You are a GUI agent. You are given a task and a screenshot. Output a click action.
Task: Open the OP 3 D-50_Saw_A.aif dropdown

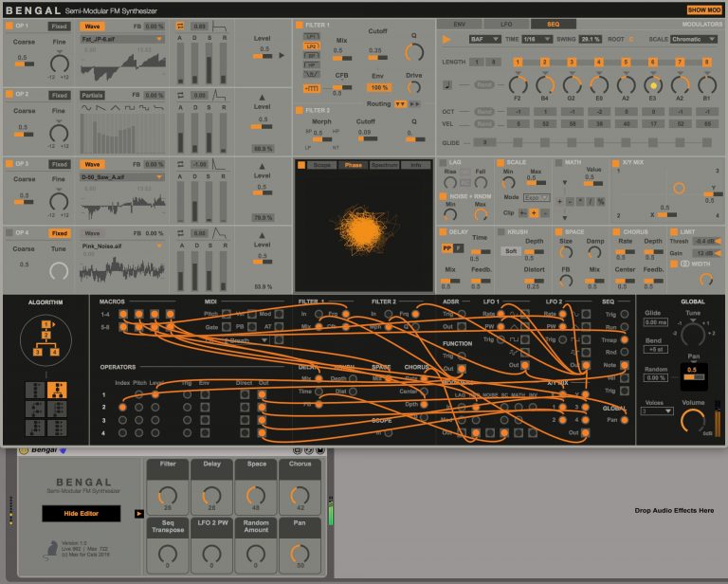tap(123, 177)
